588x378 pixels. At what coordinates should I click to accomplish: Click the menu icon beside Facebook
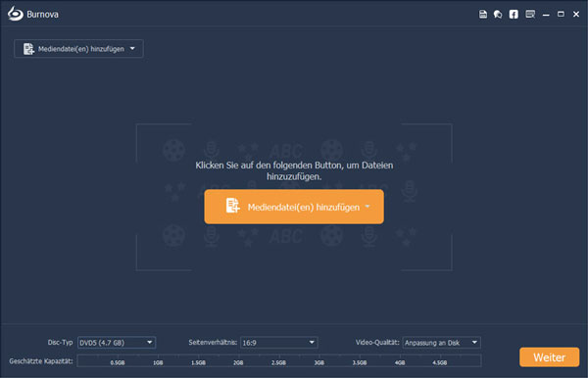530,15
